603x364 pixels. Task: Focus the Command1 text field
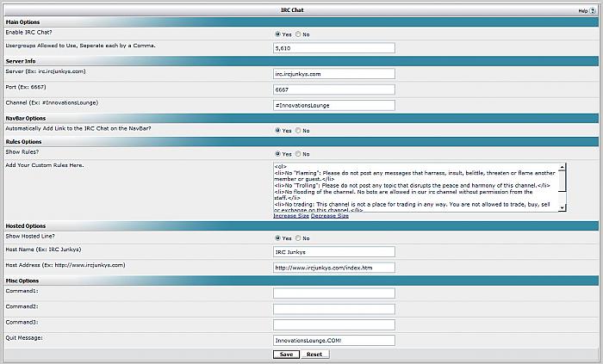(x=333, y=293)
